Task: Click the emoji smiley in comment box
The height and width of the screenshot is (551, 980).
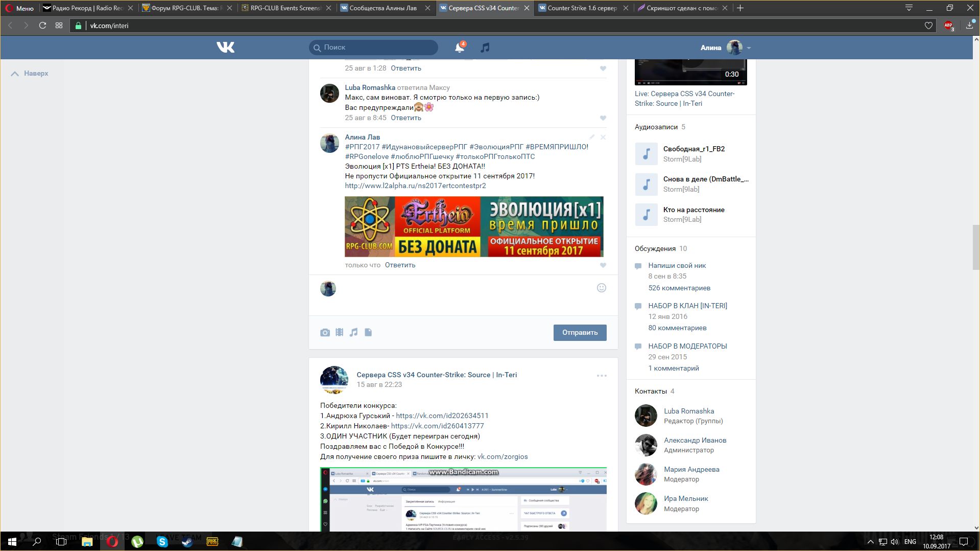Action: click(x=602, y=288)
